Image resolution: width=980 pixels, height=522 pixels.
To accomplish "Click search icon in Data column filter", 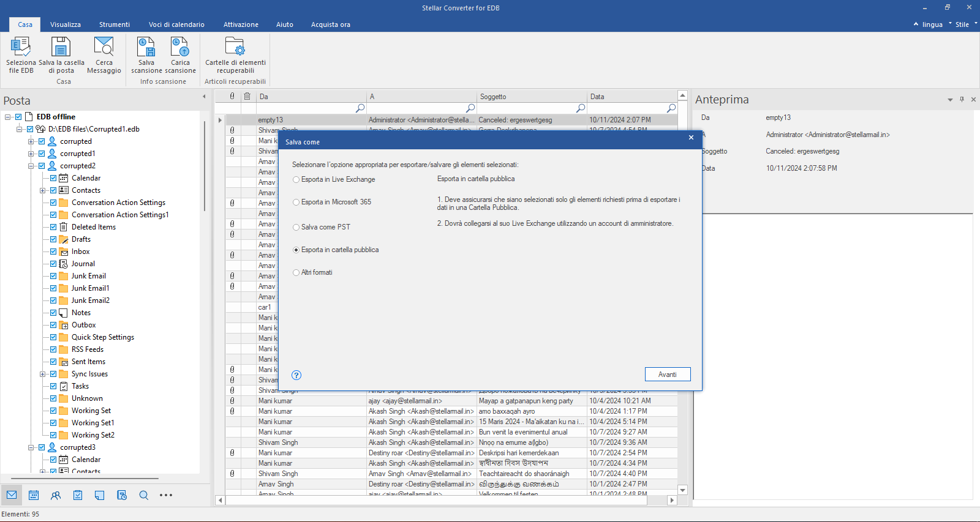I will 671,108.
